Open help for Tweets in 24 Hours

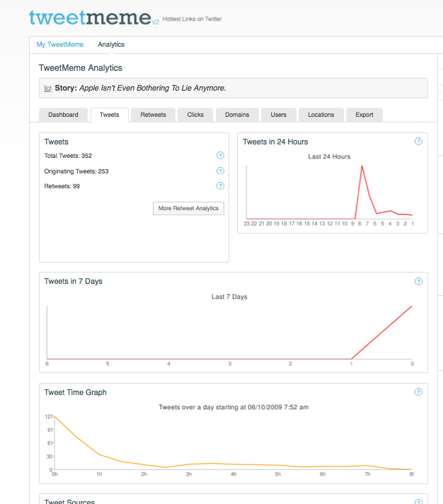click(x=418, y=142)
